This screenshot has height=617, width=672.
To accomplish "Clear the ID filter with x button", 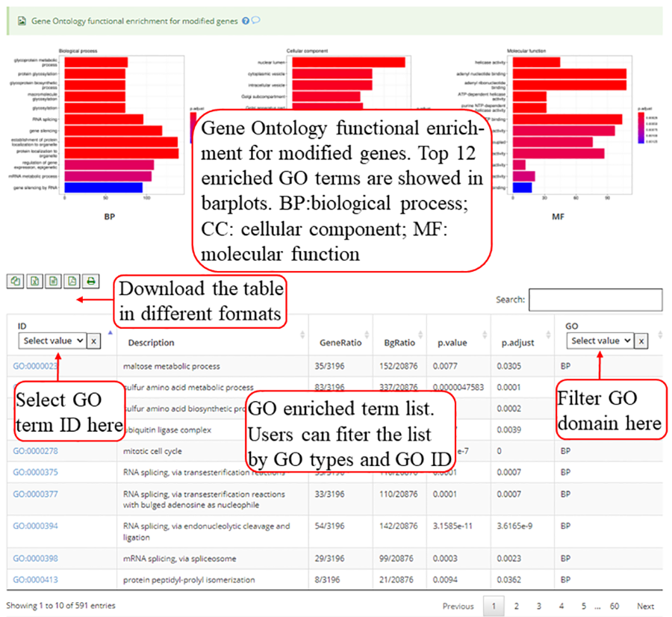I will click(x=95, y=341).
